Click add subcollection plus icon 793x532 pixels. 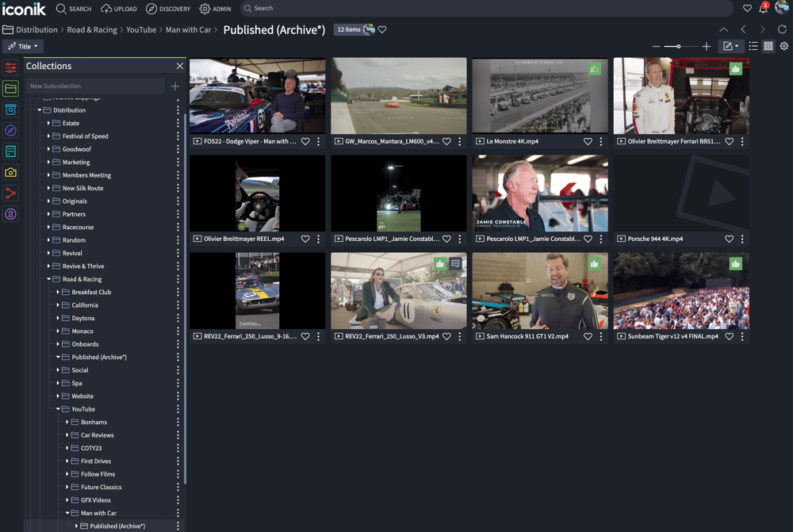[x=175, y=86]
